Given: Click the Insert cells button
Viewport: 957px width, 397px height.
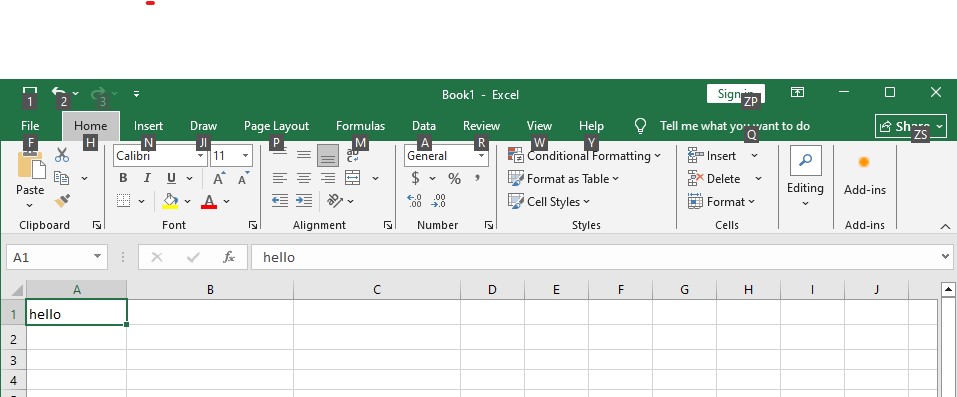Looking at the screenshot, I should [712, 156].
